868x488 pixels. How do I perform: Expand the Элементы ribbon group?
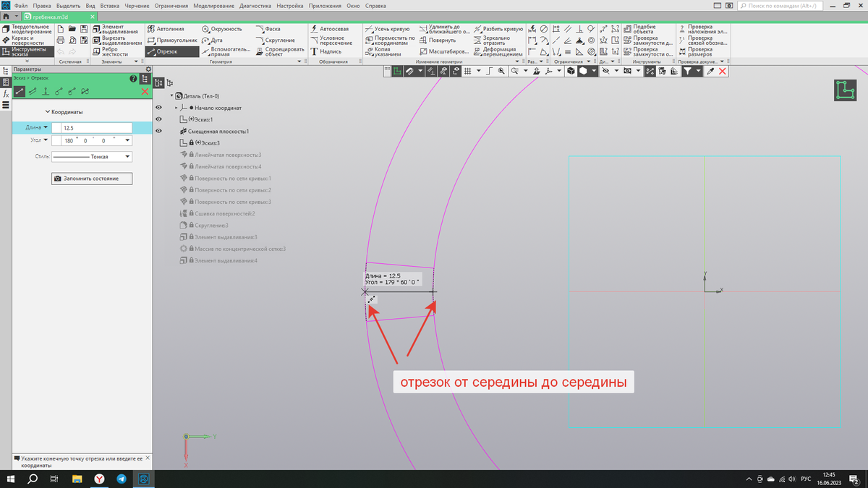point(137,62)
